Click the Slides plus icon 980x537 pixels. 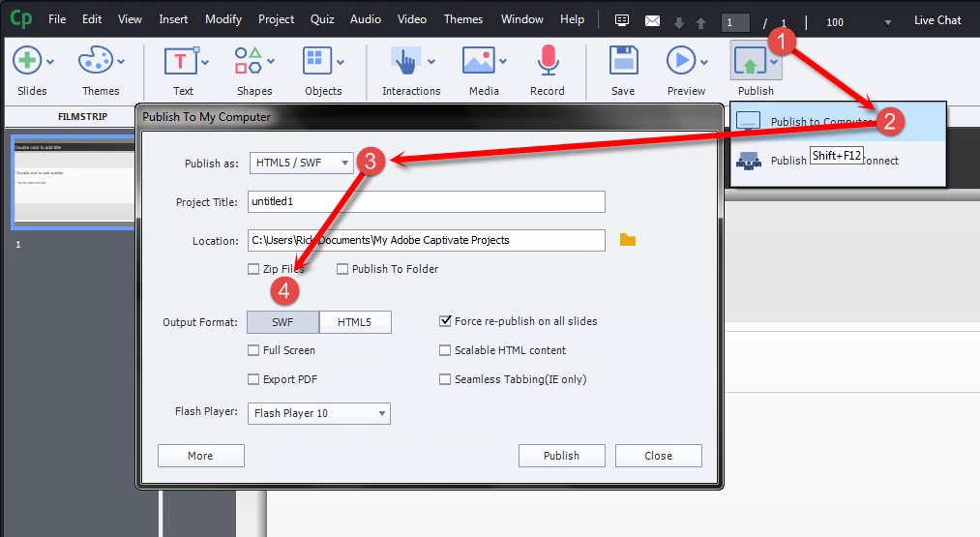(x=27, y=61)
